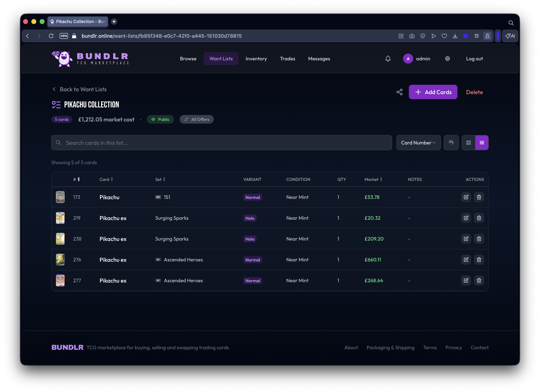The height and width of the screenshot is (392, 540).
Task: Open the Want Lists nav item
Action: (221, 59)
